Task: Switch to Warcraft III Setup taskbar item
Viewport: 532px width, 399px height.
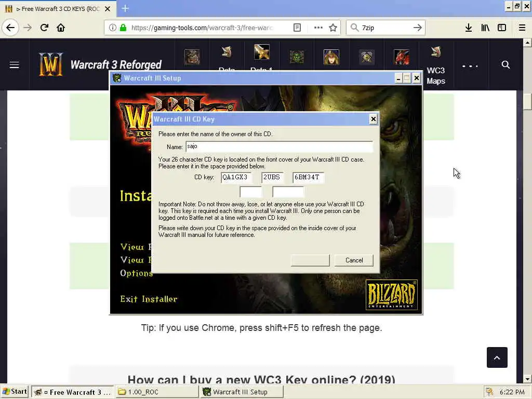Action: point(243,392)
